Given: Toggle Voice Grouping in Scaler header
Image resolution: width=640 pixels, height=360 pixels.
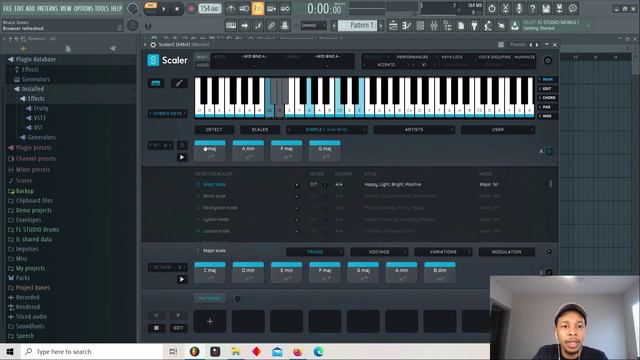Looking at the screenshot, I should point(494,57).
